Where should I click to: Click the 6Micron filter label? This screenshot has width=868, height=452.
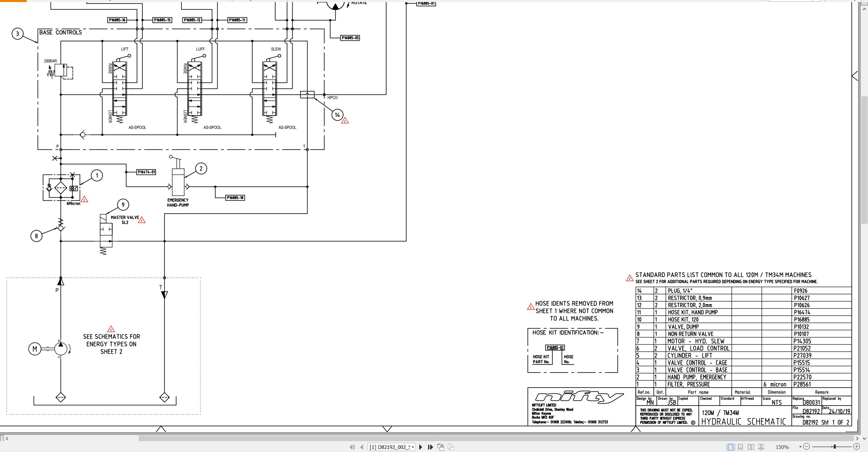(x=73, y=203)
